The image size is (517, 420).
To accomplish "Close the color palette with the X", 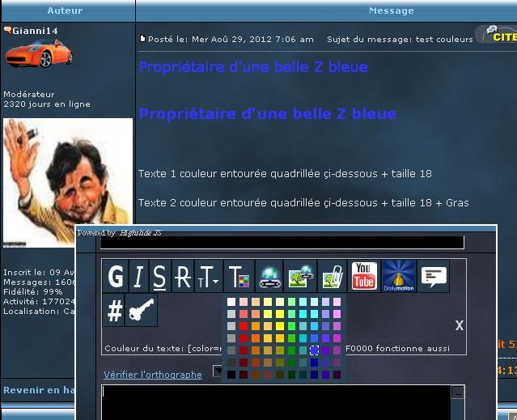I will tap(460, 325).
